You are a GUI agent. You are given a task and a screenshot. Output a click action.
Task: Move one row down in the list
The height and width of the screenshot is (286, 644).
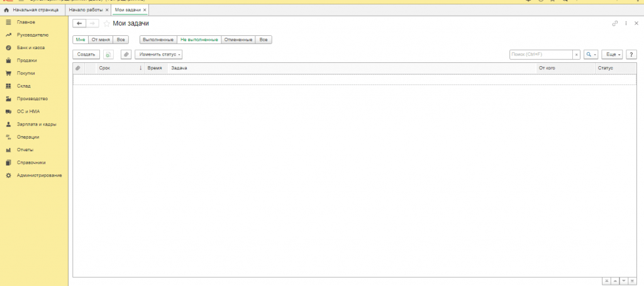point(623,281)
